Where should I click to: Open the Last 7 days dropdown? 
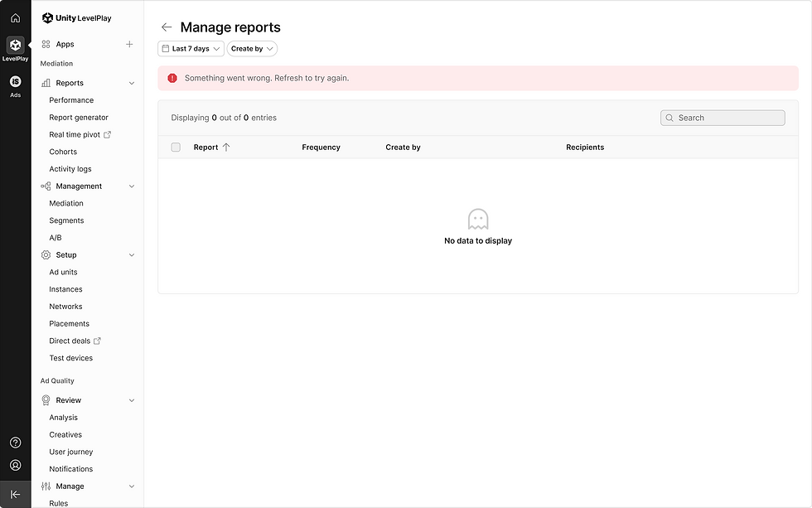(191, 49)
